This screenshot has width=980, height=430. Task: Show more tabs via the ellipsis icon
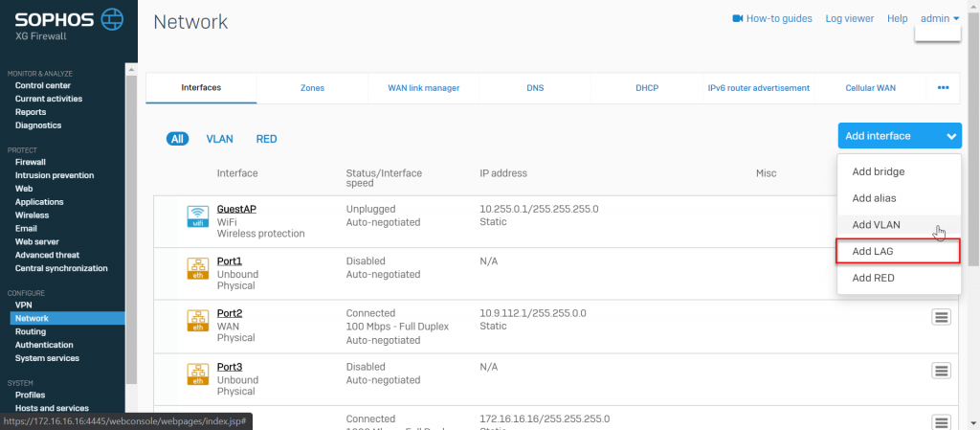[x=943, y=88]
